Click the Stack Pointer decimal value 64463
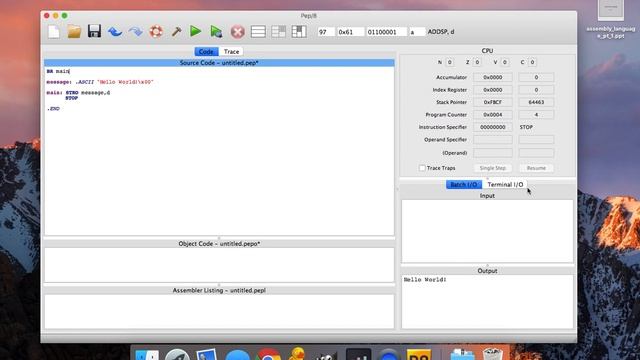 536,102
